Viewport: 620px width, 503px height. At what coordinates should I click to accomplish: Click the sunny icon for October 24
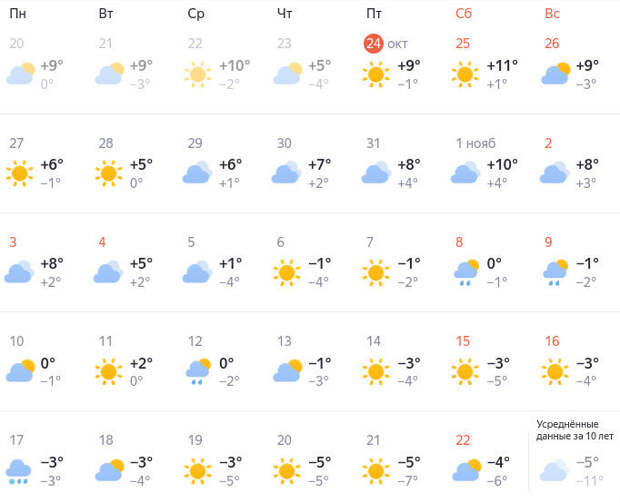[377, 74]
